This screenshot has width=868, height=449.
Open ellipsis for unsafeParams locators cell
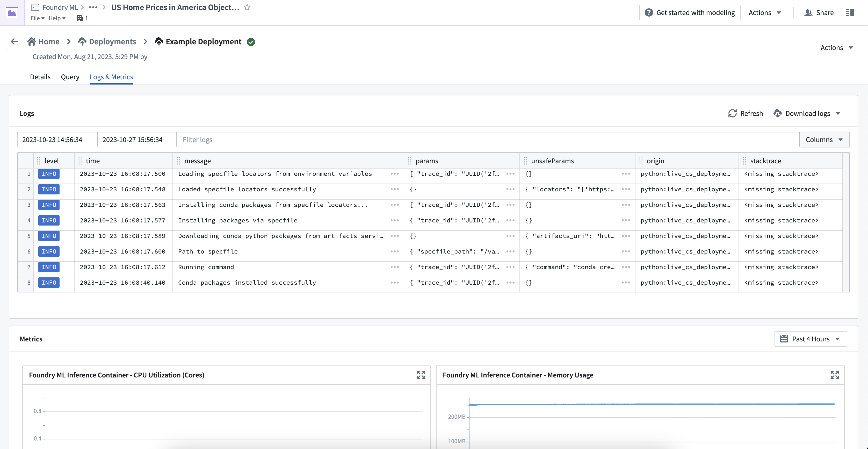point(626,189)
